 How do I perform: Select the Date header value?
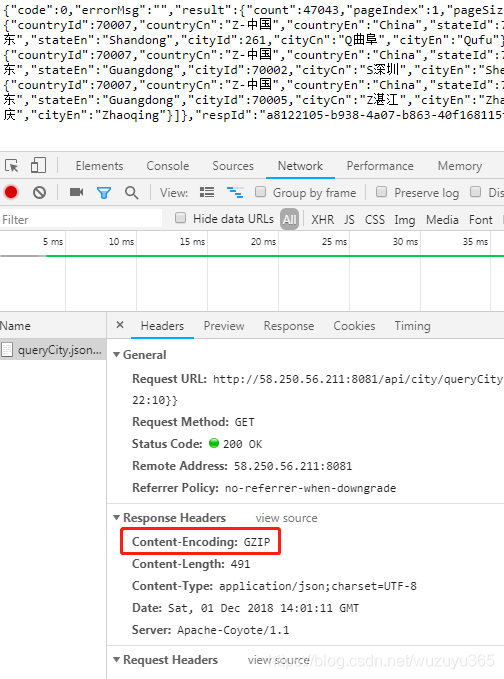(263, 608)
